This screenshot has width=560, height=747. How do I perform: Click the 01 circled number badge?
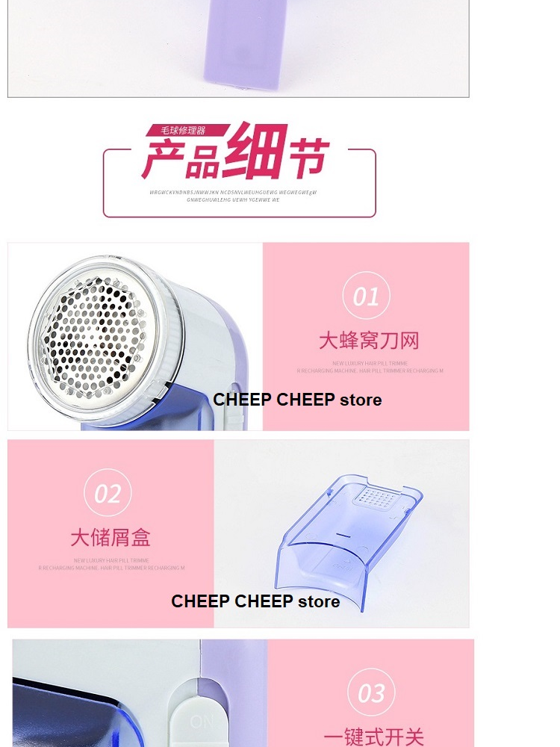(x=366, y=295)
